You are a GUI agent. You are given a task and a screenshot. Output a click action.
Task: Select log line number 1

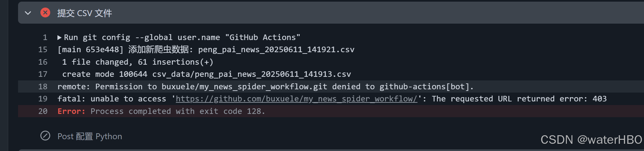45,37
